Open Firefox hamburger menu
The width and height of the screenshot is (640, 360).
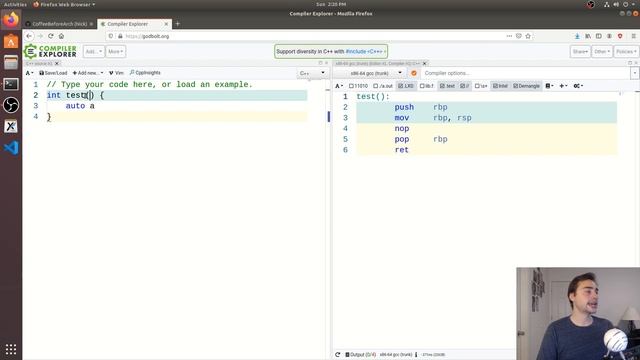634,36
